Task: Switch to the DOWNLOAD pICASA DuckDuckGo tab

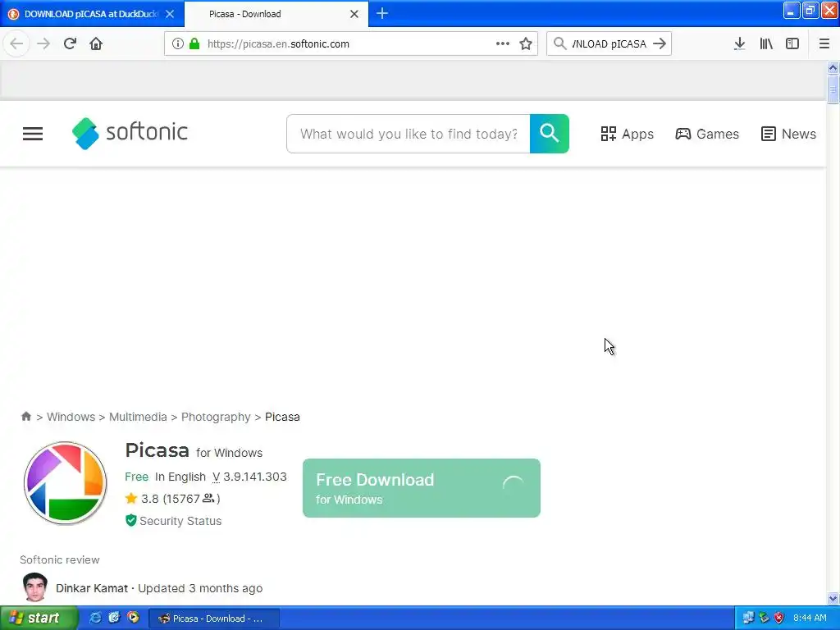Action: click(x=92, y=14)
